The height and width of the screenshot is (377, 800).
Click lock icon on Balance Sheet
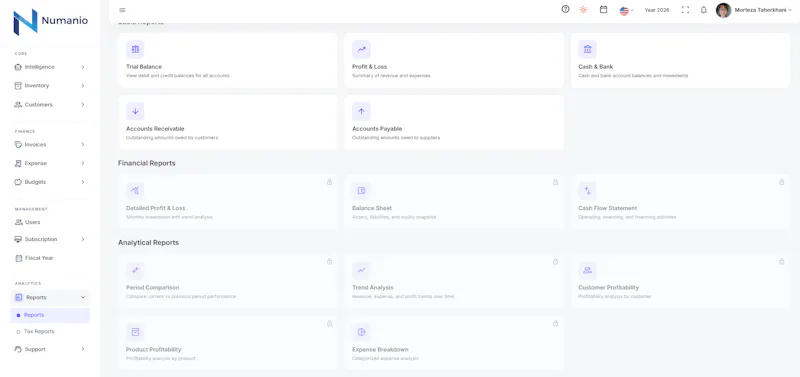point(556,182)
